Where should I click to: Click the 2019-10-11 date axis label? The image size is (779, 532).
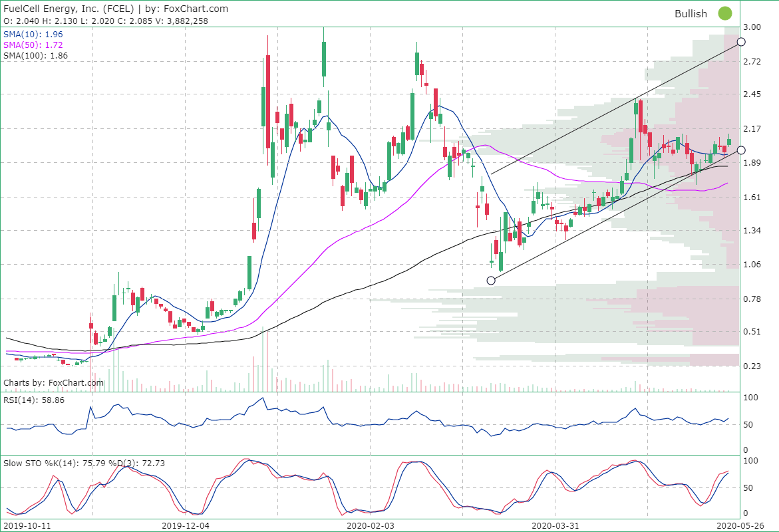27,525
